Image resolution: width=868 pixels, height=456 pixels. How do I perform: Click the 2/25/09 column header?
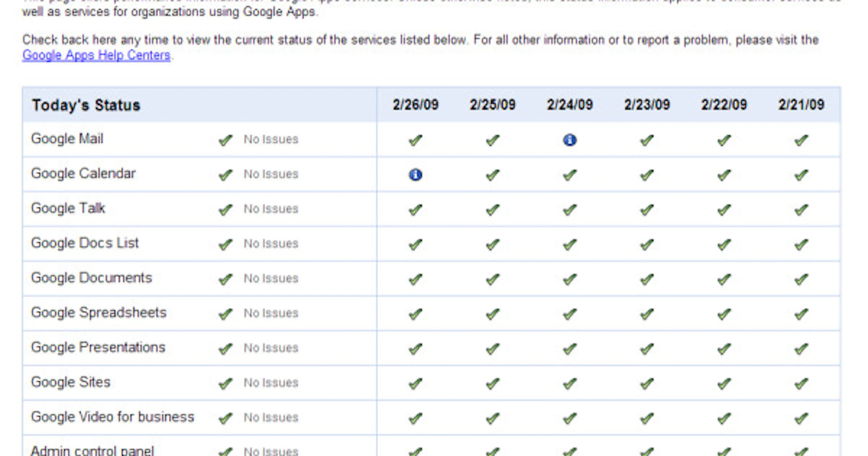493,105
